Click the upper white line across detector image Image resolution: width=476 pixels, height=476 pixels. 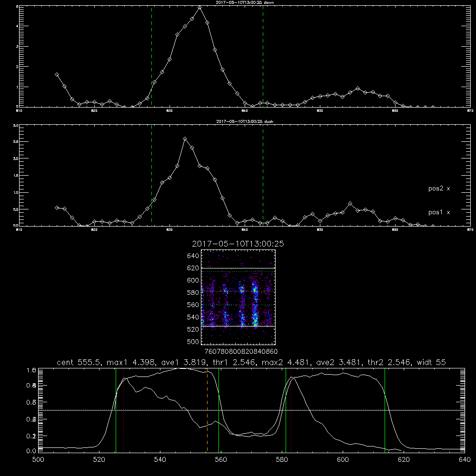tap(238, 268)
